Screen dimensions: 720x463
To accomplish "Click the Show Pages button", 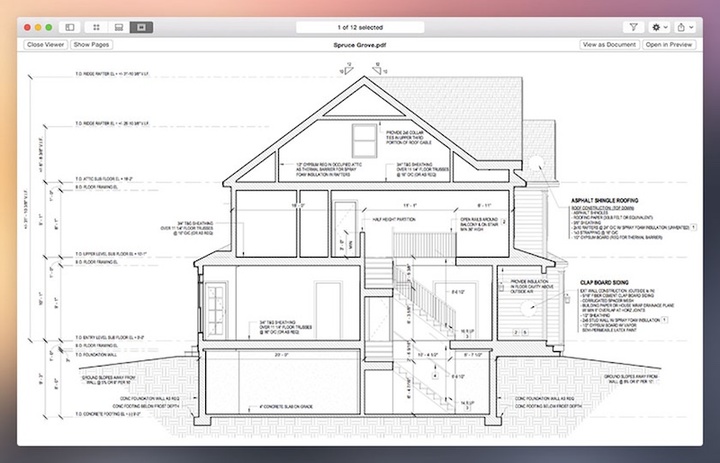I will [91, 45].
